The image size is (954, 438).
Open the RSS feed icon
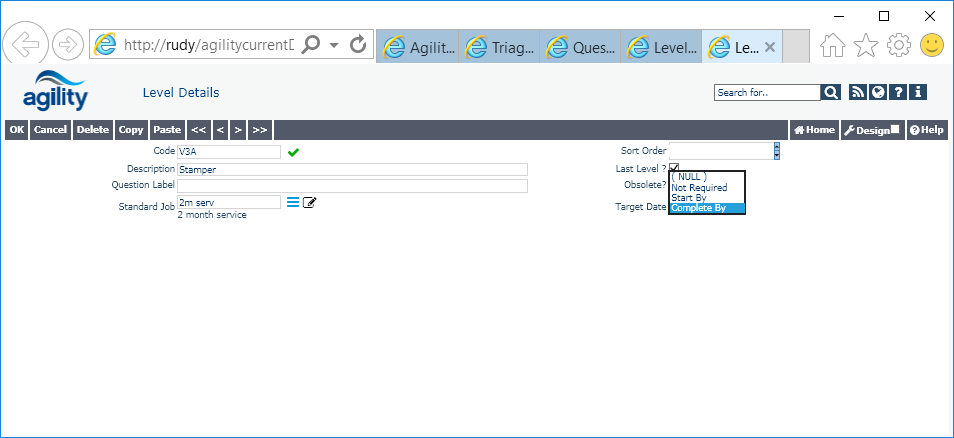point(857,92)
